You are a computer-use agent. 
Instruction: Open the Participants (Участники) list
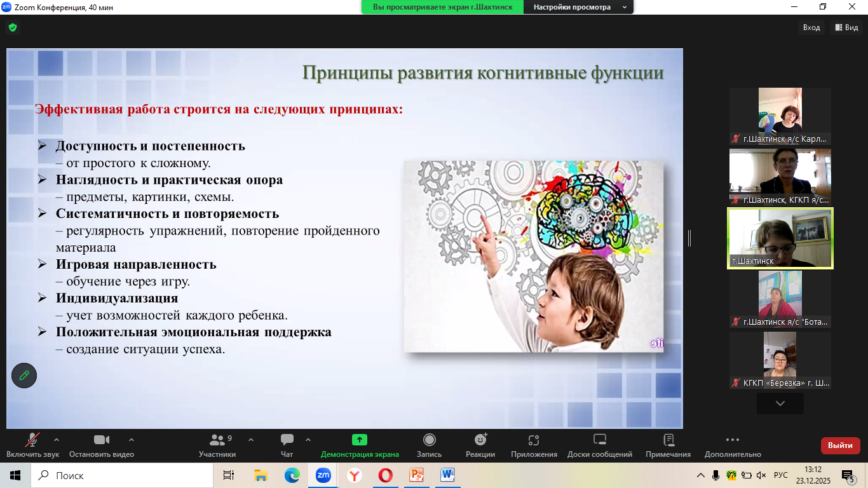pyautogui.click(x=217, y=445)
